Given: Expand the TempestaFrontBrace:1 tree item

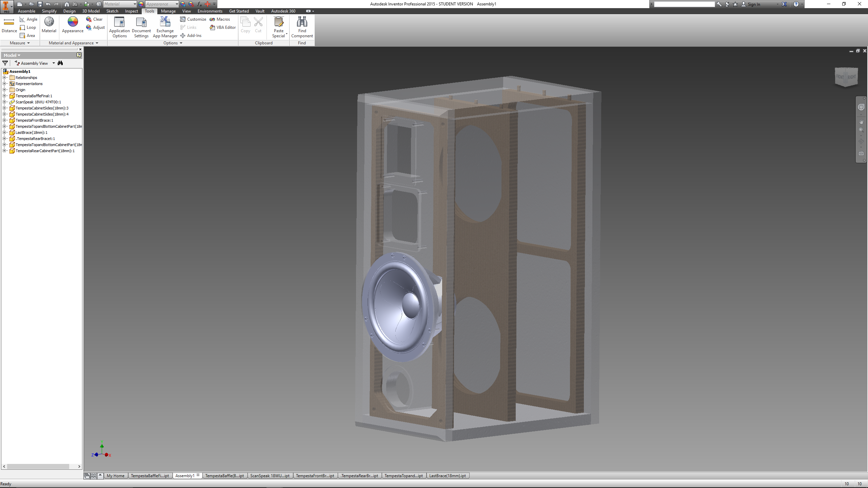Looking at the screenshot, I should click(x=5, y=120).
